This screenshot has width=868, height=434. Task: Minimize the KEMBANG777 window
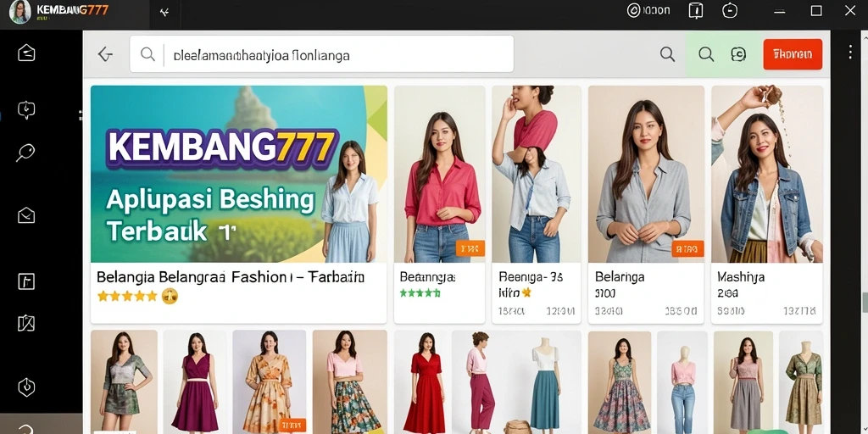tap(780, 11)
